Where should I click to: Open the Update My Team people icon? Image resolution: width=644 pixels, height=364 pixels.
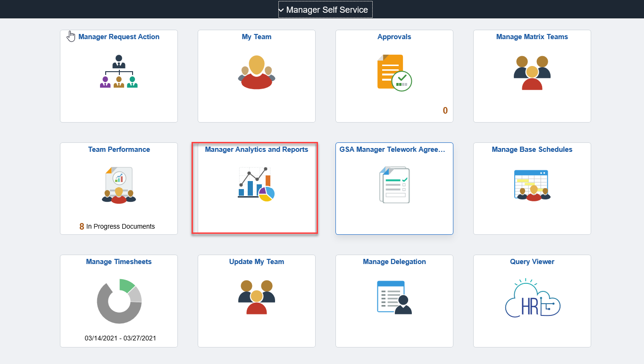click(x=256, y=297)
